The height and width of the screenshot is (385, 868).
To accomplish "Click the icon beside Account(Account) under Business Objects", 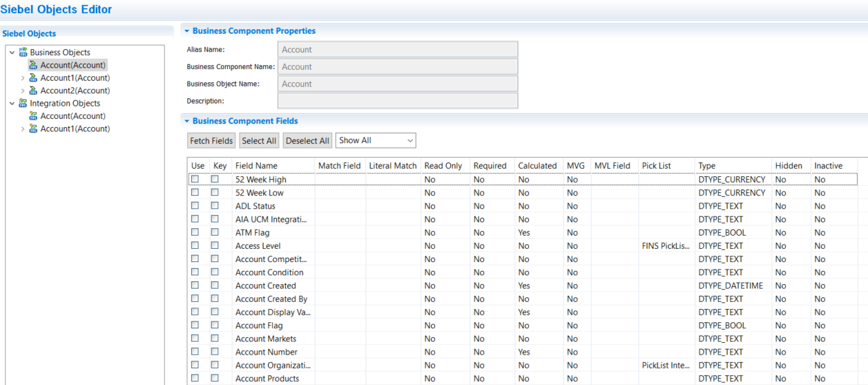I will click(x=33, y=65).
